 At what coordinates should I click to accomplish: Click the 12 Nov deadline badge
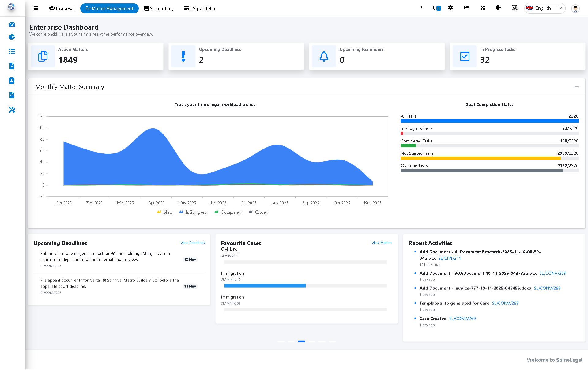coord(190,259)
